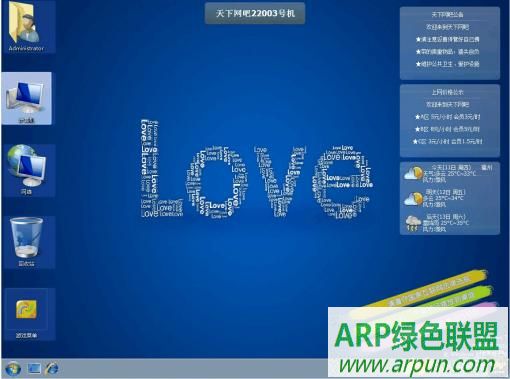Viewport: 510px width, 379px height.
Task: Click the www.arpun.com link
Action: pyautogui.click(x=417, y=365)
